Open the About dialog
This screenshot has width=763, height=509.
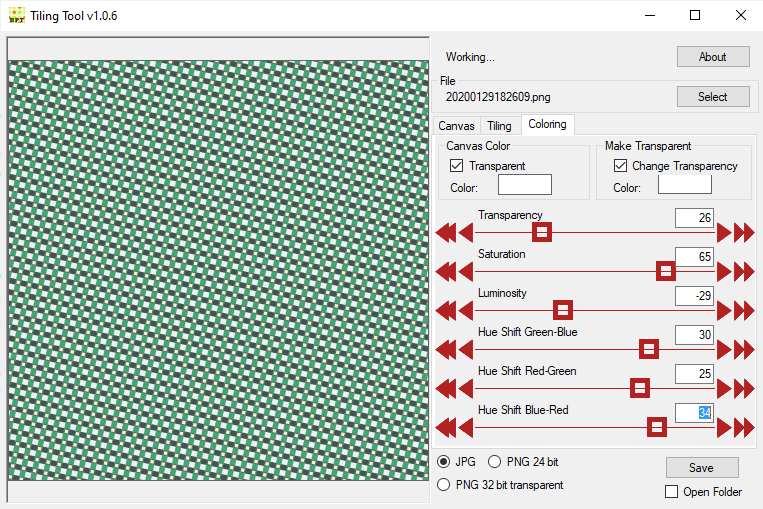[x=713, y=56]
